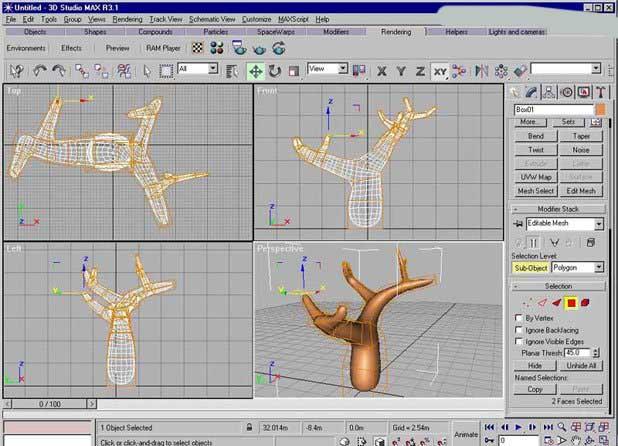Toggle the key mode key icon

(490, 440)
